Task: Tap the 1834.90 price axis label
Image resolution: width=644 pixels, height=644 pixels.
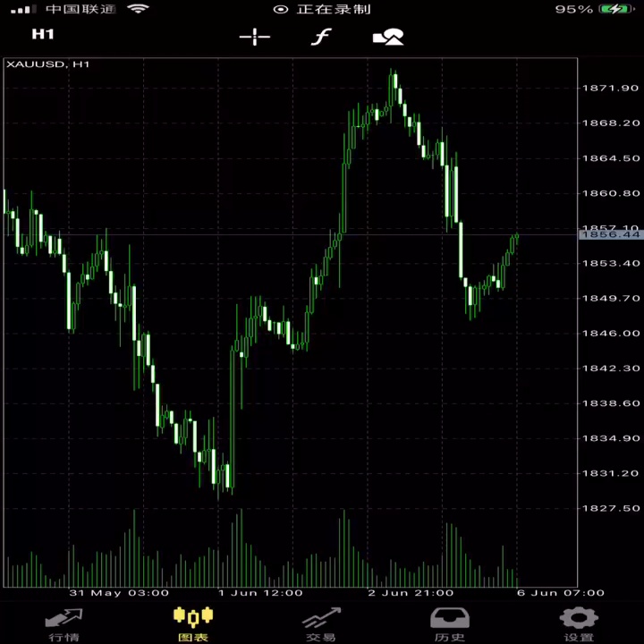Action: [611, 438]
